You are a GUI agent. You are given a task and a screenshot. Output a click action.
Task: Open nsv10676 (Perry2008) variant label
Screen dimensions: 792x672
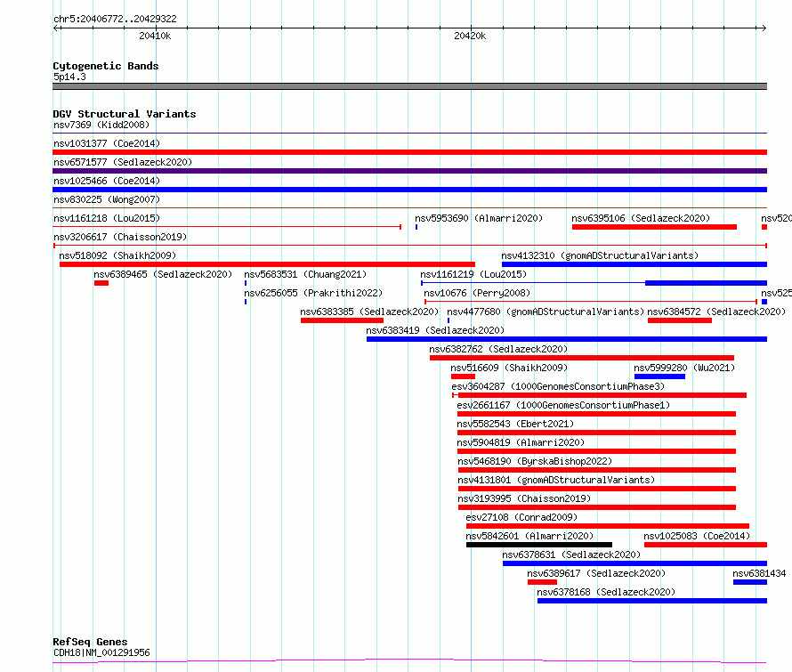point(477,293)
